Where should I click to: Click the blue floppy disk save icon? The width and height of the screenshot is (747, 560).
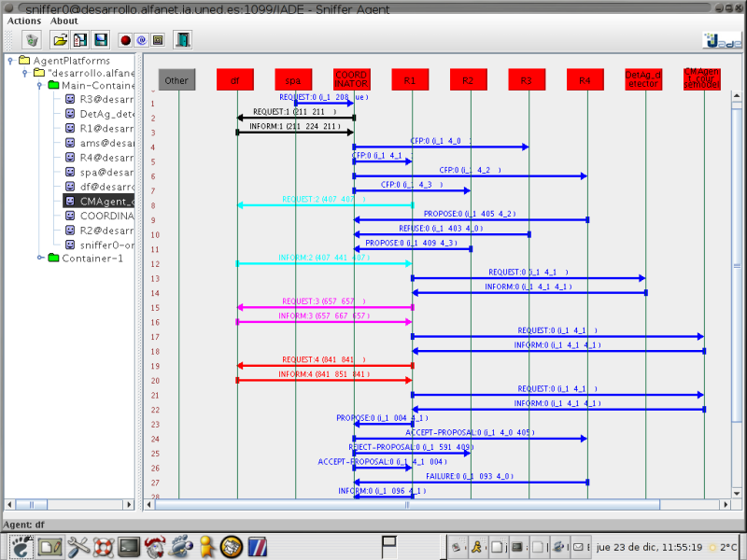(x=100, y=40)
